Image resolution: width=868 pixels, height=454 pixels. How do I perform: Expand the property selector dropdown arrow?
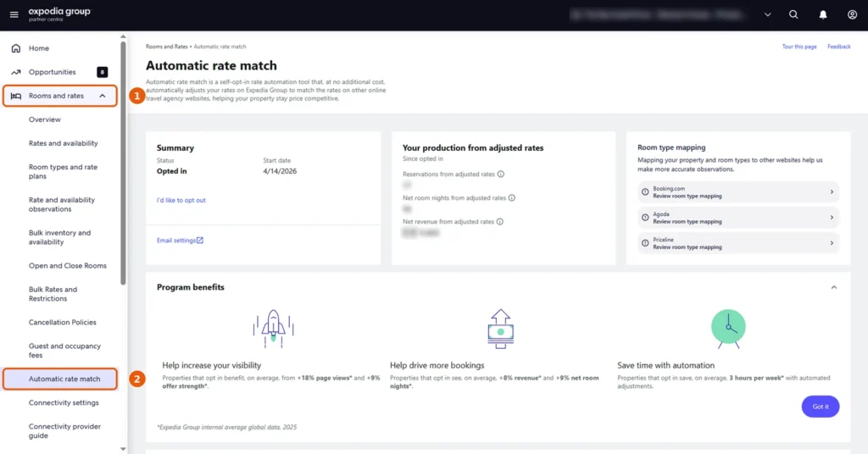click(767, 15)
